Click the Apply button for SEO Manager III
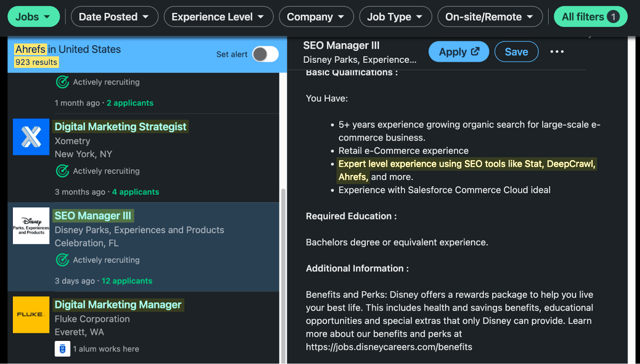 pos(458,51)
